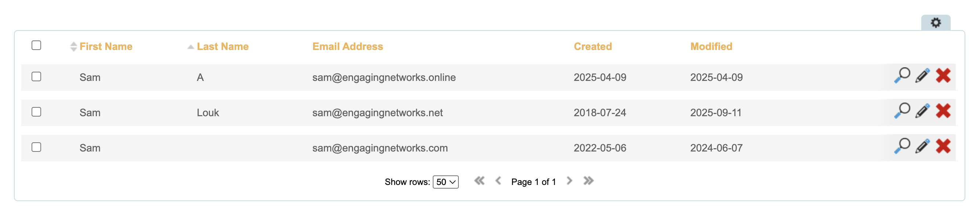
Task: Sort by Last Name column
Action: [x=222, y=46]
